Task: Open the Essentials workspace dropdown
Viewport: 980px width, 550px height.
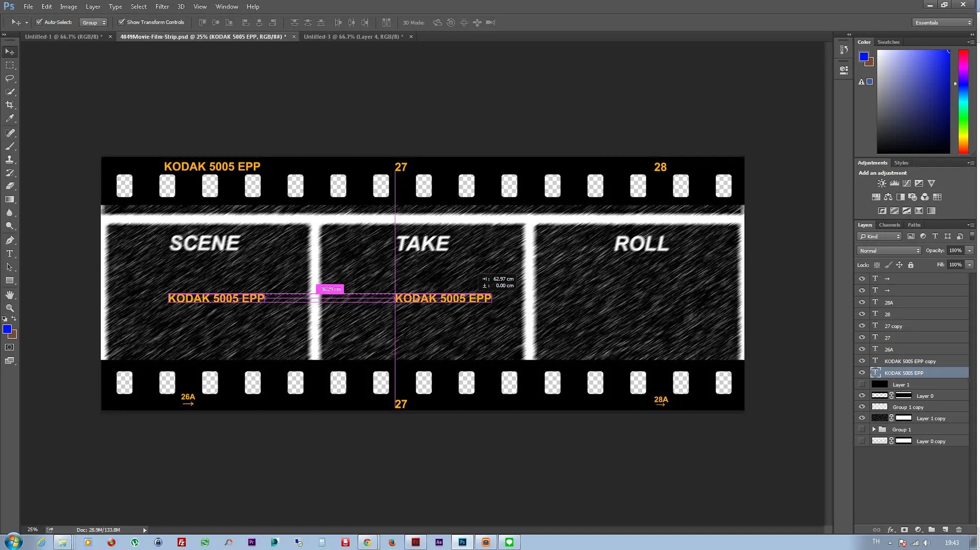Action: pos(941,22)
